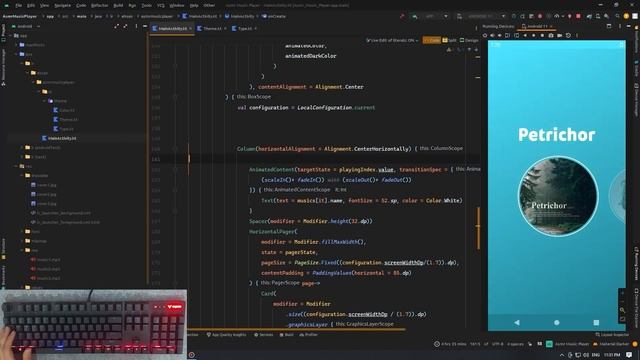Tap Android recents square on phone screen

click(x=596, y=322)
